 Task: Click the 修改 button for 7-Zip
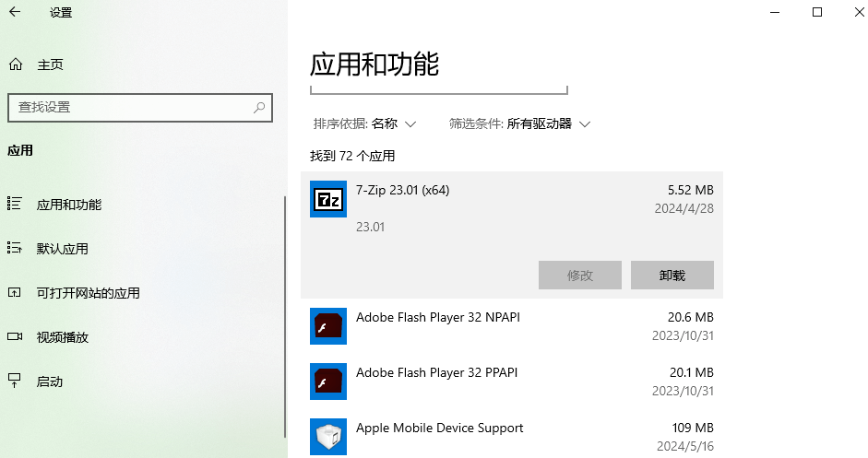coord(580,275)
